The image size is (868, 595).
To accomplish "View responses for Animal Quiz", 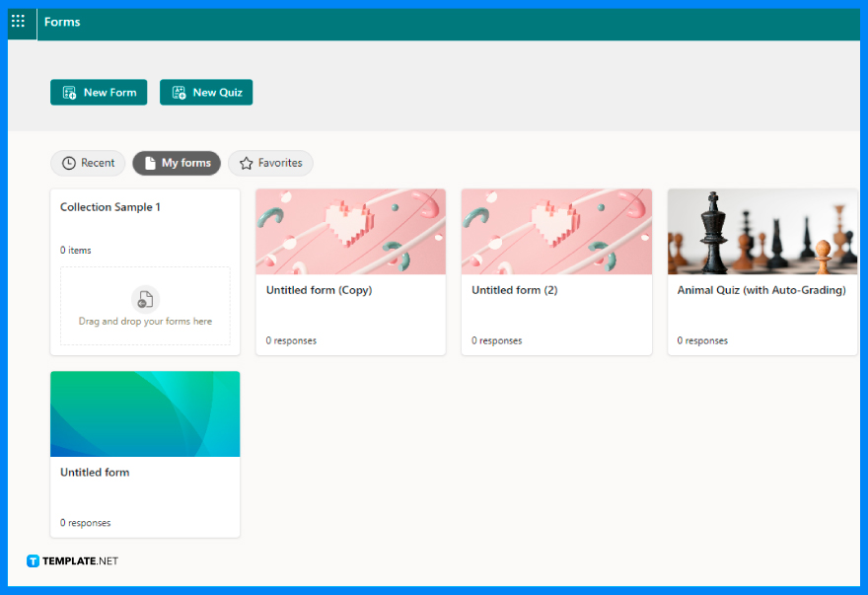I will point(702,339).
